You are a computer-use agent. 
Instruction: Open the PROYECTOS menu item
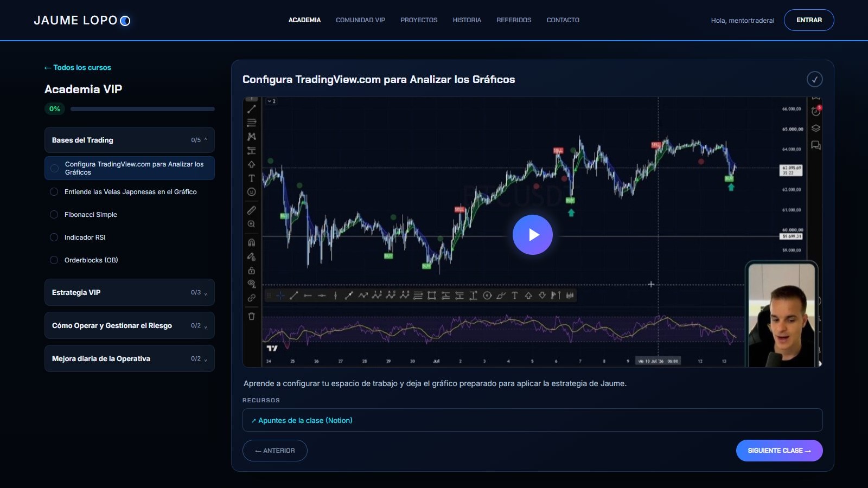419,20
